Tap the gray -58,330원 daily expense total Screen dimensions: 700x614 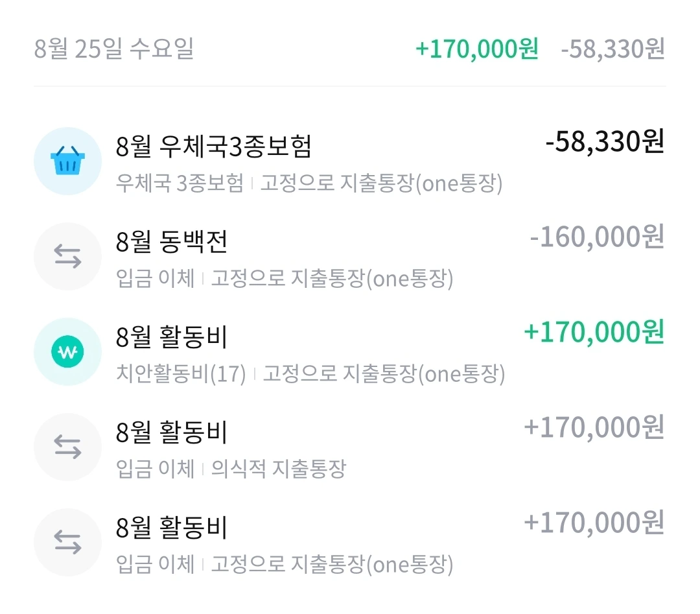click(x=613, y=49)
